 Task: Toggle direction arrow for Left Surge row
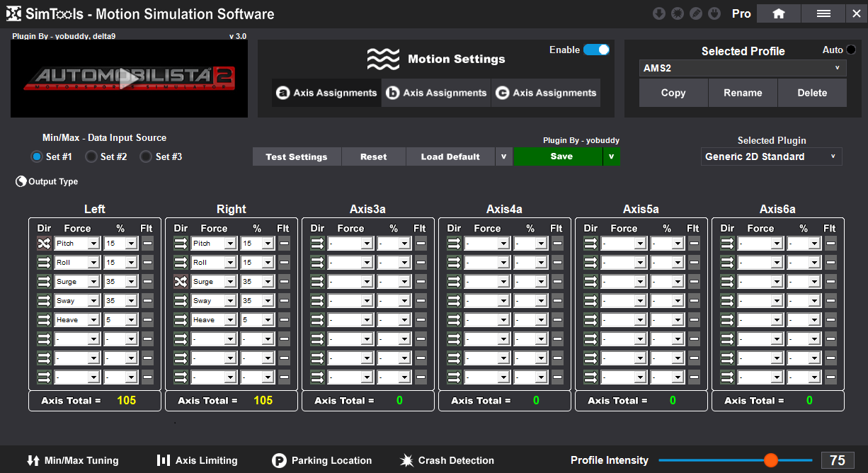(44, 282)
